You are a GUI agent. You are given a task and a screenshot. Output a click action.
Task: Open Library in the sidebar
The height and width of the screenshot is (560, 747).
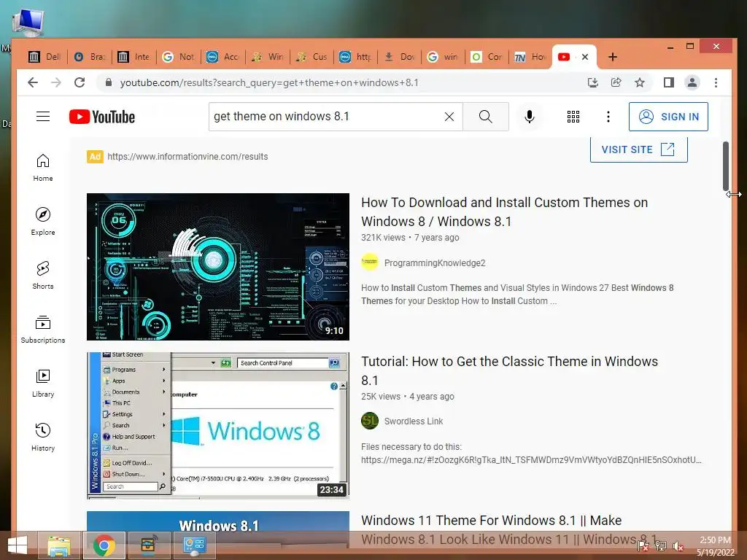tap(43, 384)
